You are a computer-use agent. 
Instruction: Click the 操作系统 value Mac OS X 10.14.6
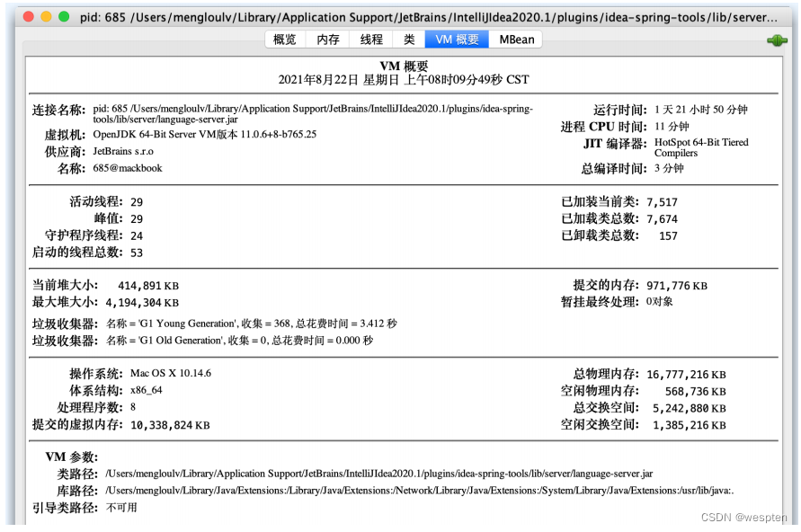(x=171, y=373)
